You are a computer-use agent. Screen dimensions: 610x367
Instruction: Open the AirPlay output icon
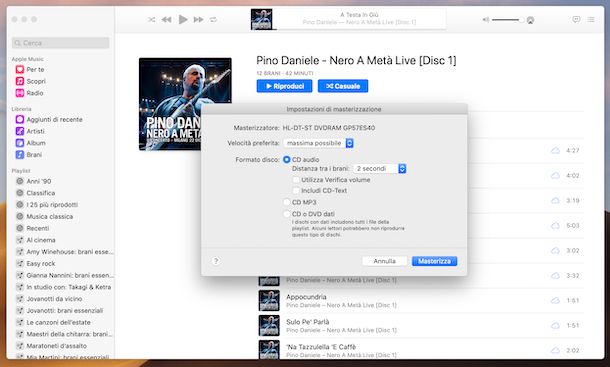530,20
